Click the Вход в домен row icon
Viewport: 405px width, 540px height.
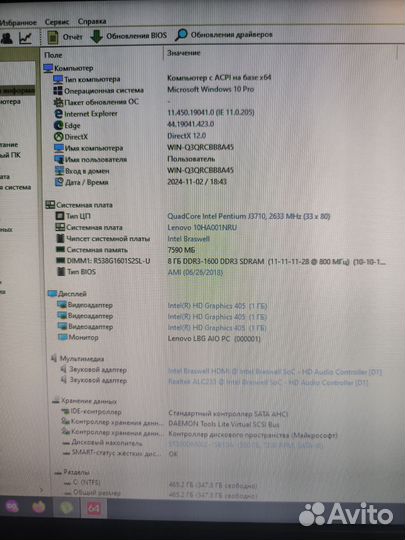point(60,170)
